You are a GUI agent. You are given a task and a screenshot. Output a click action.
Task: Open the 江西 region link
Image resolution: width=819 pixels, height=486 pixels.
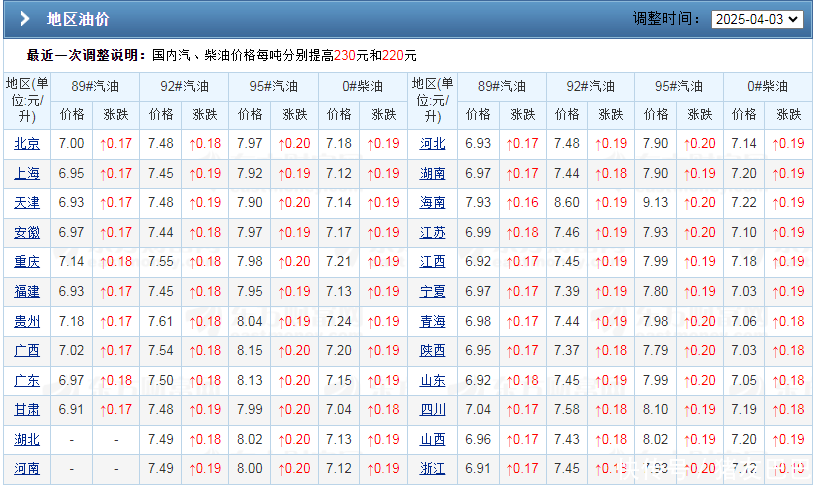[432, 262]
